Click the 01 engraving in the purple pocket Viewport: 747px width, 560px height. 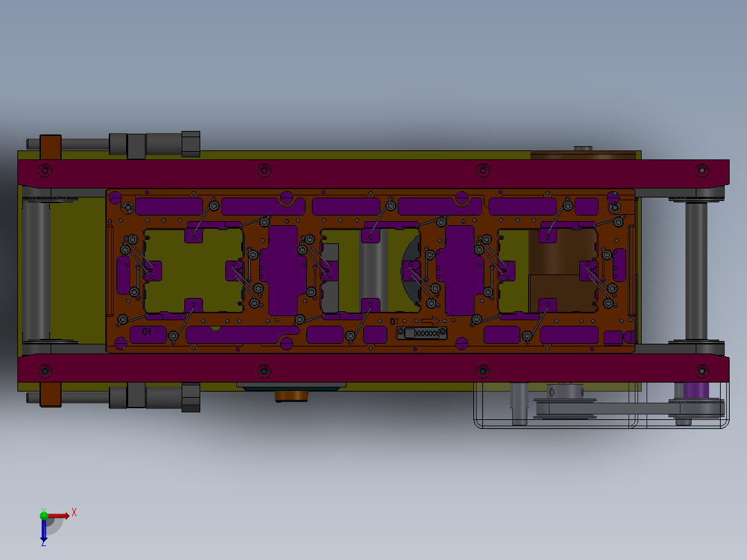point(146,331)
